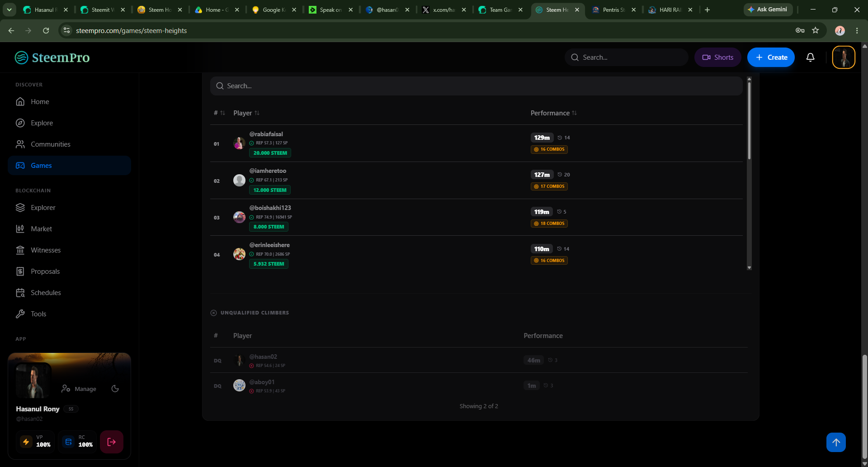Screen dimensions: 868x467
Task: Click Chrome profile avatar icon
Action: tap(840, 30)
